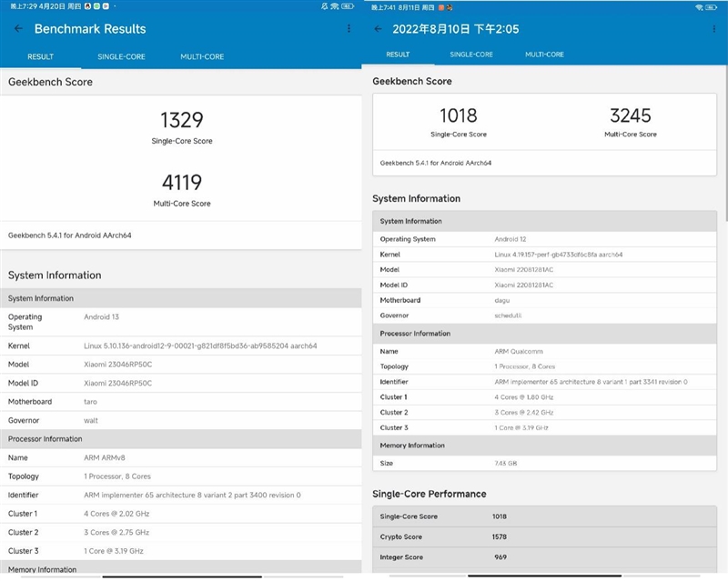The width and height of the screenshot is (728, 581).
Task: Open MULTI-CORE tab under 2022年8月10日 header
Action: 544,55
